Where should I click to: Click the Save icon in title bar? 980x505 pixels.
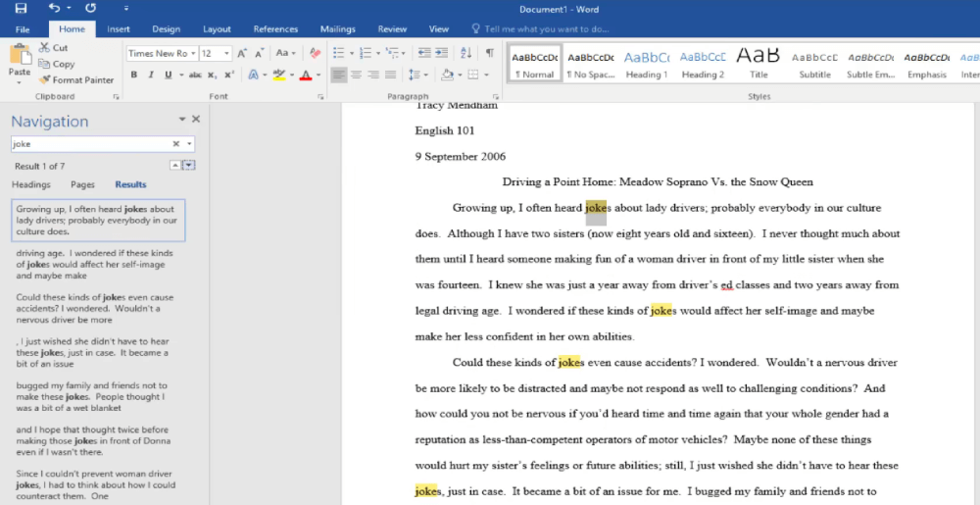pyautogui.click(x=21, y=9)
